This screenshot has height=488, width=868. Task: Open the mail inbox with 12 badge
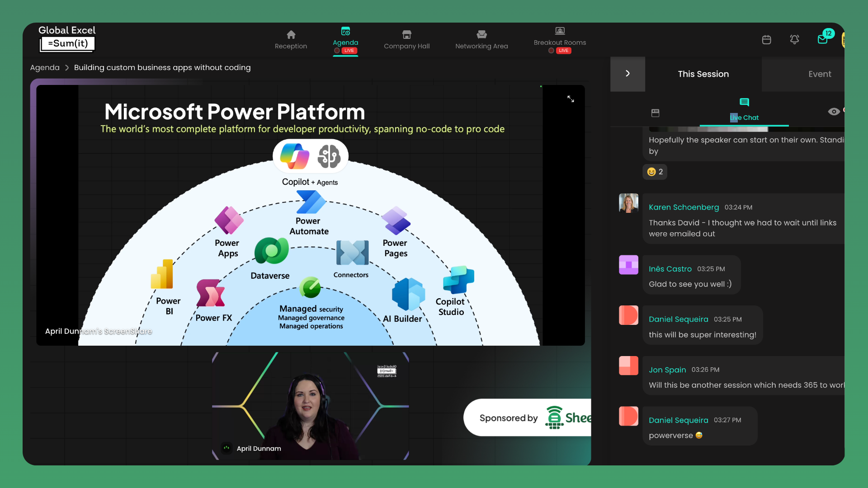tap(823, 39)
